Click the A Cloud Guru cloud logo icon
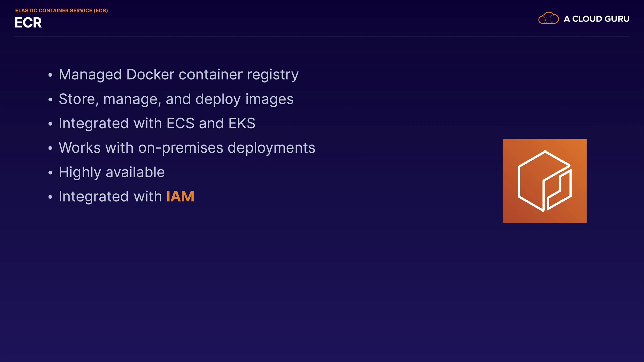Image resolution: width=644 pixels, height=362 pixels. [x=548, y=18]
